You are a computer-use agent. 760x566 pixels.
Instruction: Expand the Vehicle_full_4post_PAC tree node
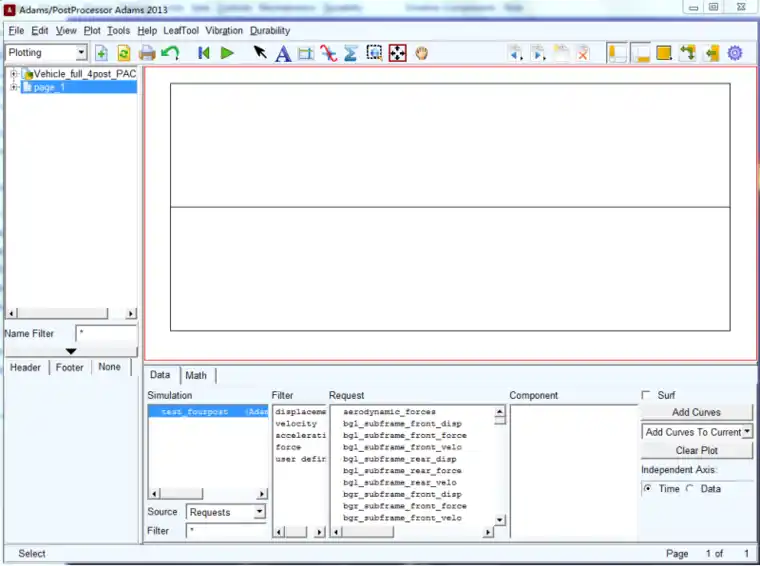(x=14, y=74)
